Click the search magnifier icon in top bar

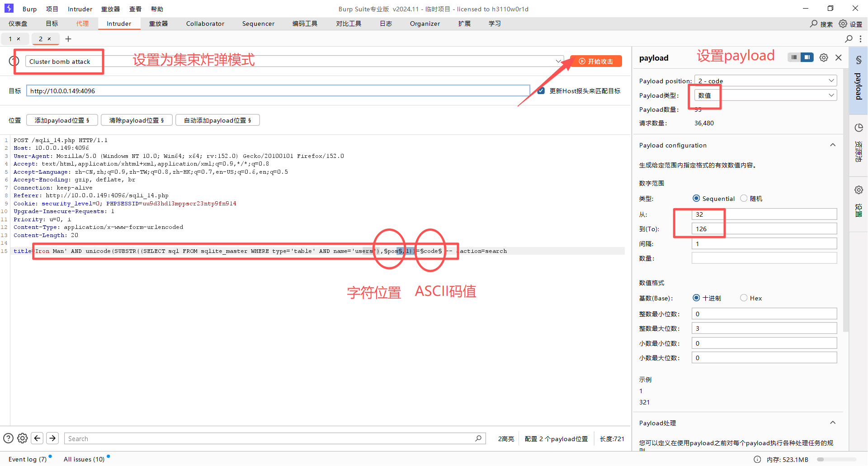pos(814,24)
